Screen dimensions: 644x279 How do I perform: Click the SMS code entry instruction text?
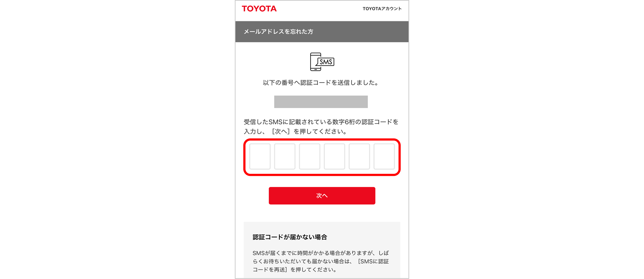(321, 126)
